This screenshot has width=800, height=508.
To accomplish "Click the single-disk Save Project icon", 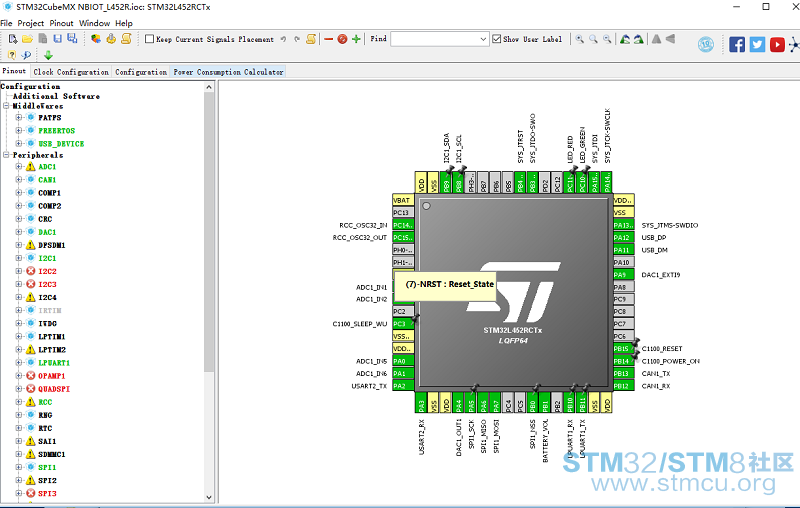I will [58, 39].
